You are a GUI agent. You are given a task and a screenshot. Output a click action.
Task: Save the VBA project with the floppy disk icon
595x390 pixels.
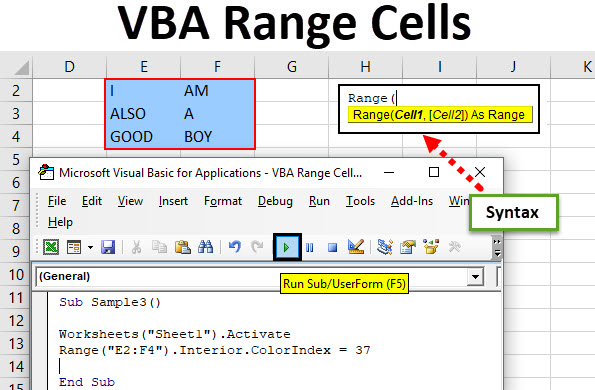tap(108, 247)
